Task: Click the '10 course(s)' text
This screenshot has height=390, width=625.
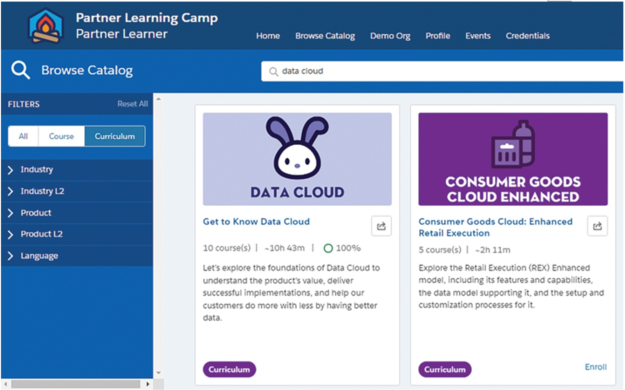Action: (227, 248)
